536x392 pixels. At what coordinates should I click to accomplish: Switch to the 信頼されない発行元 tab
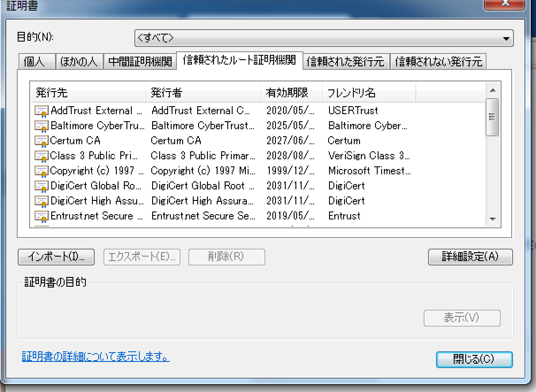coord(438,62)
